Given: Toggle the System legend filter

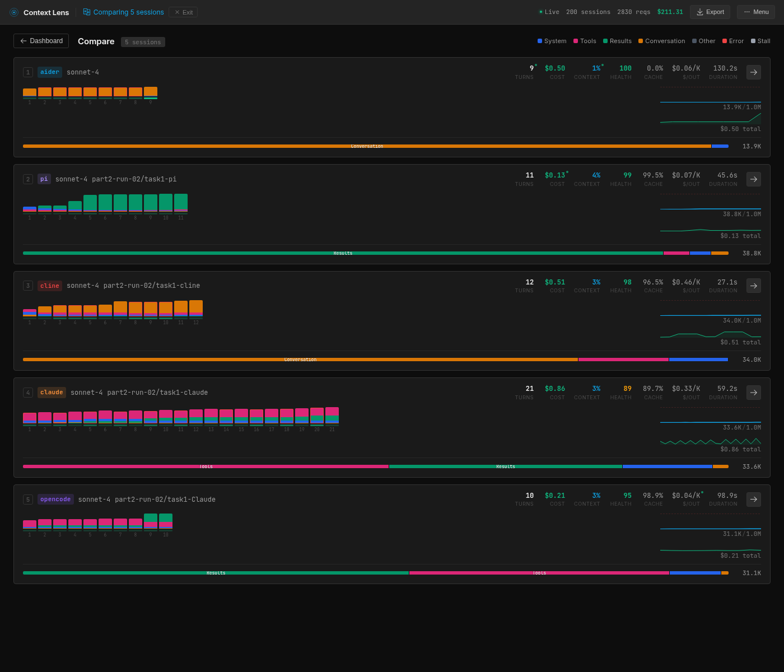Looking at the screenshot, I should (552, 41).
